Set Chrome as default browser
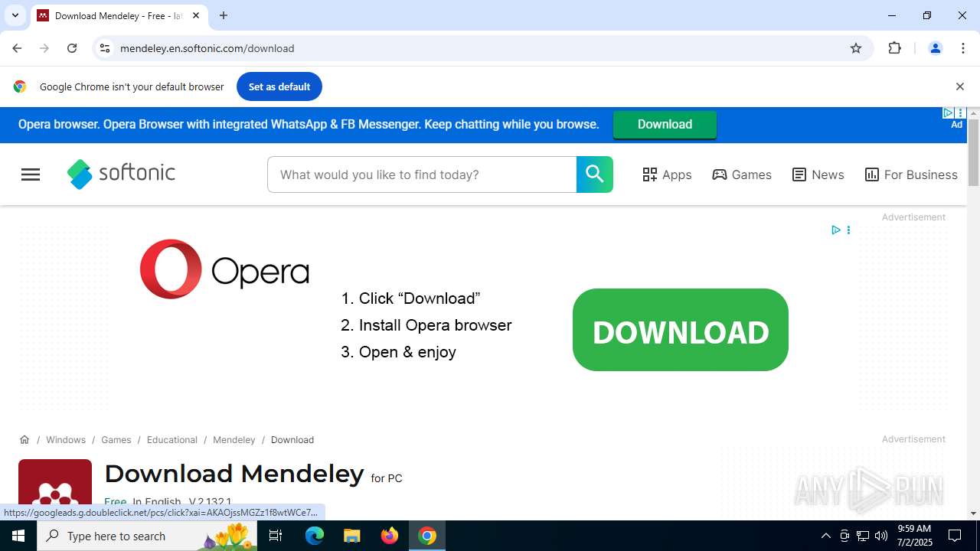Image resolution: width=980 pixels, height=551 pixels. point(279,86)
